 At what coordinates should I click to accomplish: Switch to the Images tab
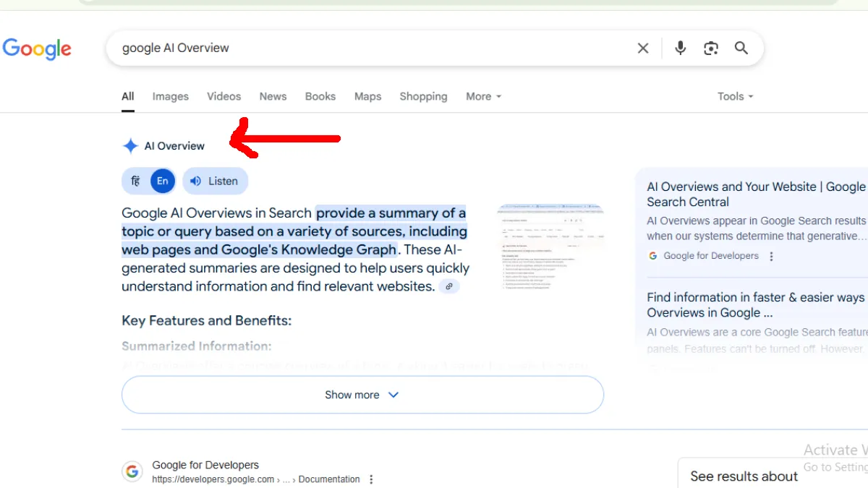(x=171, y=96)
